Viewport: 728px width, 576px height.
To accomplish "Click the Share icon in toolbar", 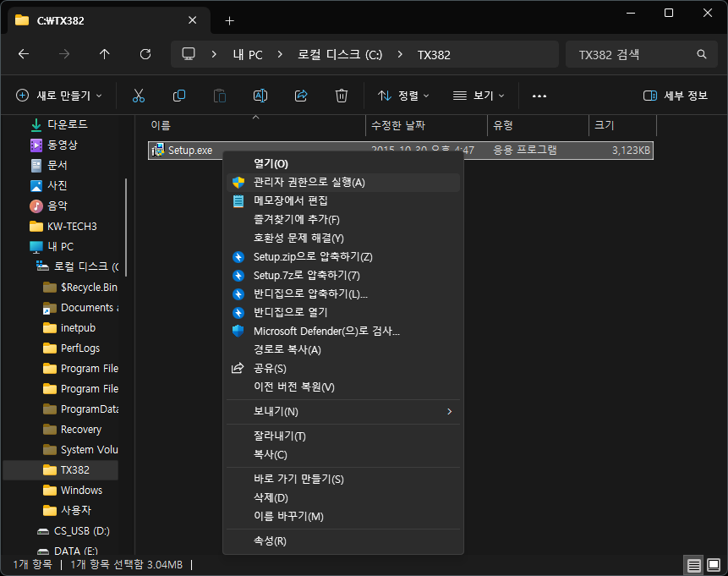I will pos(301,96).
